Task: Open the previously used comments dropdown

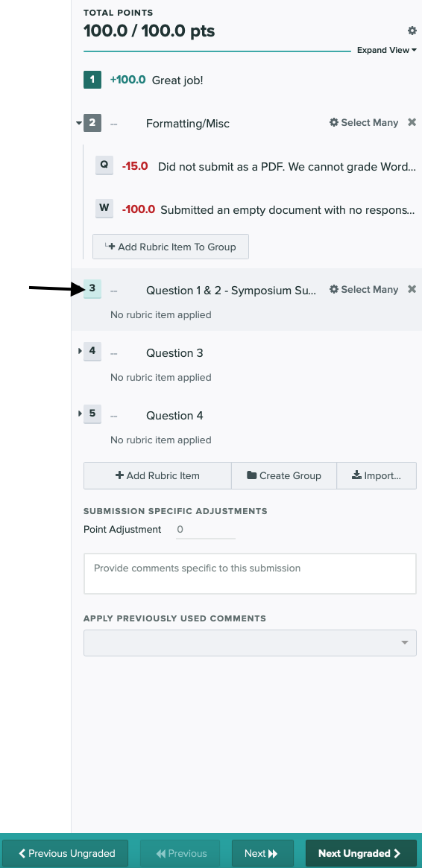Action: pos(250,643)
